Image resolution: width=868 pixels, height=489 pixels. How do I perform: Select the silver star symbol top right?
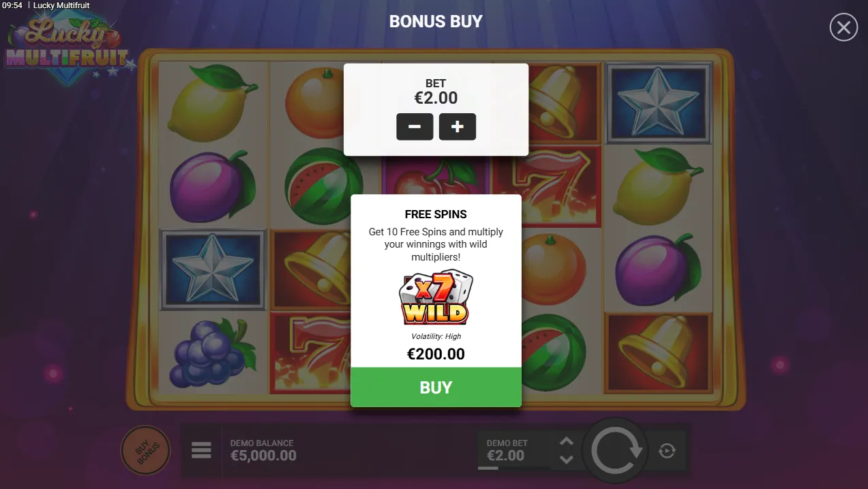tap(657, 102)
